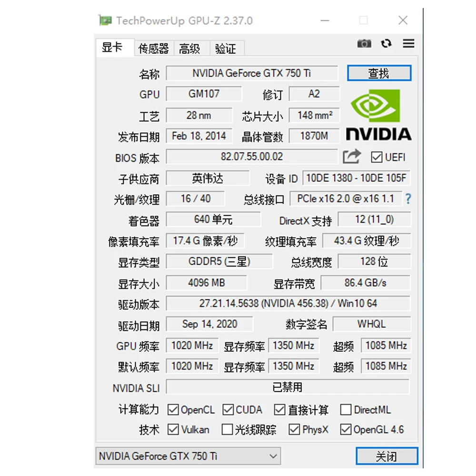
Task: Click memory type GDDR5 (三星)
Action: [219, 262]
